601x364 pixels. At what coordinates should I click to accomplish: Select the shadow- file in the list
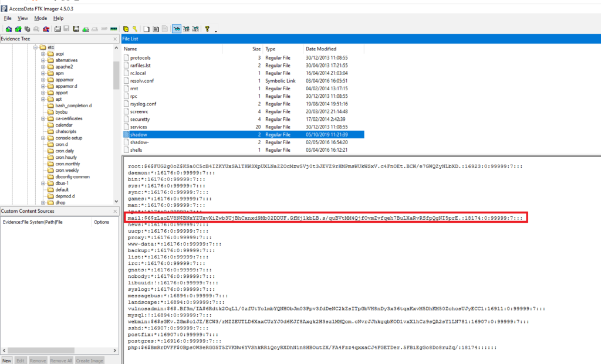point(141,142)
